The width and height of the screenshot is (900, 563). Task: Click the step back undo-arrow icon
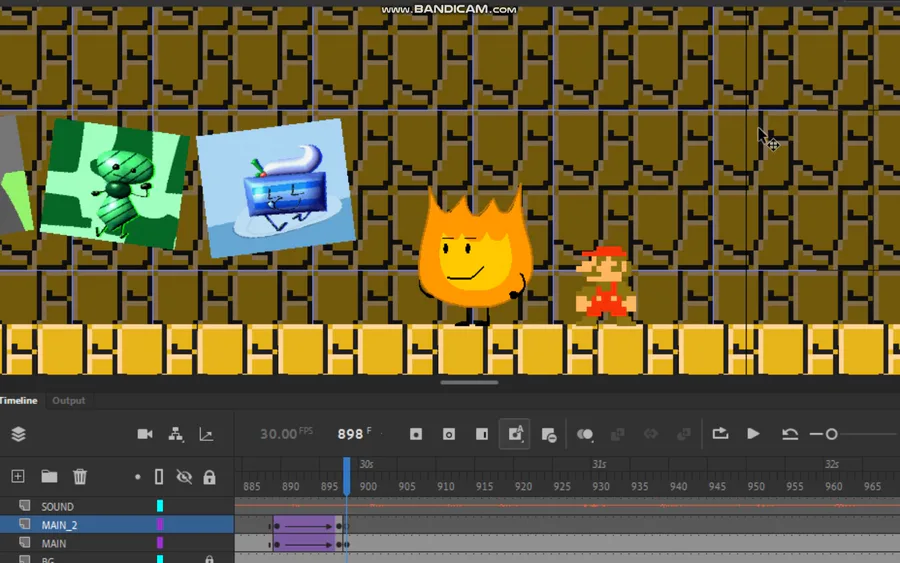coord(790,434)
